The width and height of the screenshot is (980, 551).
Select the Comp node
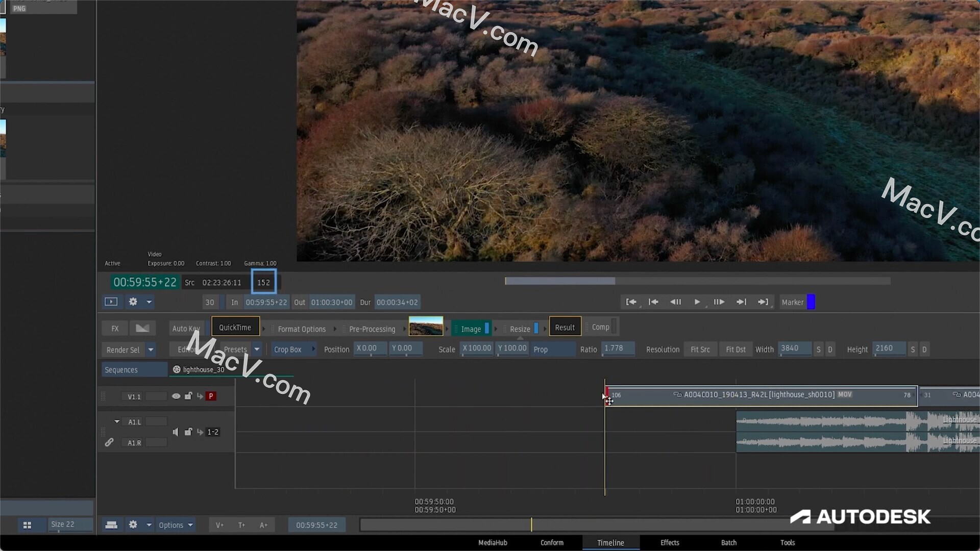click(601, 327)
